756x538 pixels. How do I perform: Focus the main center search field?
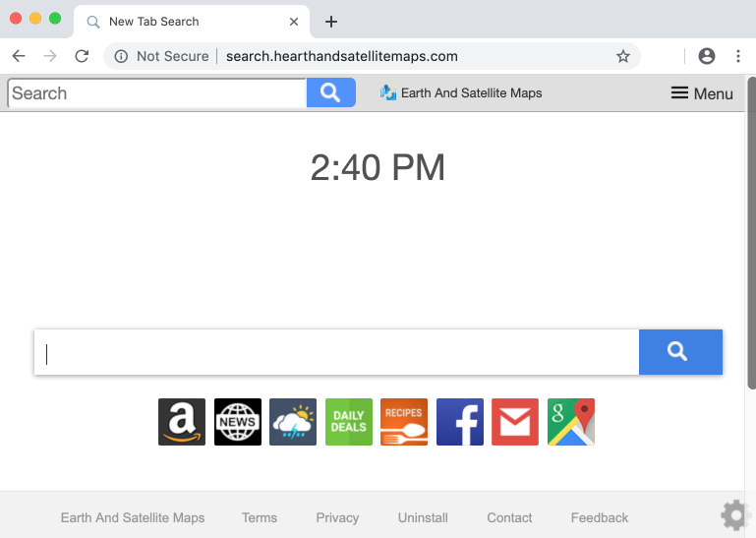click(x=336, y=352)
